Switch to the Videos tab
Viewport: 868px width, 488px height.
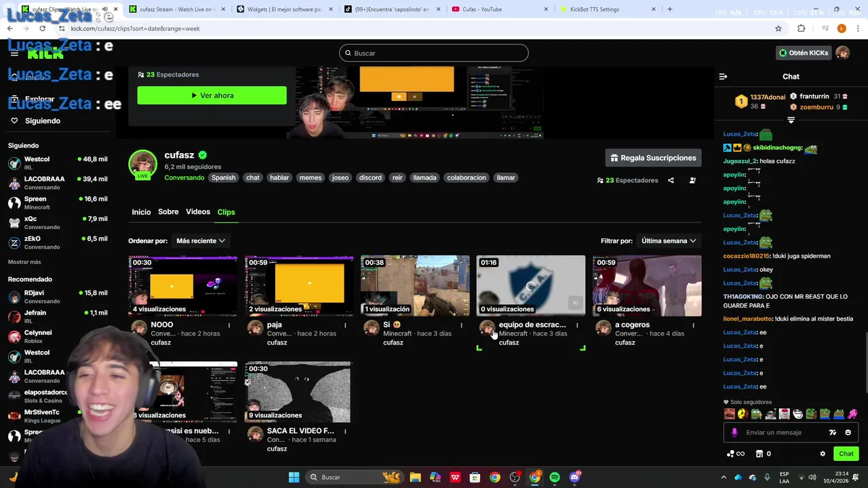[x=198, y=212]
